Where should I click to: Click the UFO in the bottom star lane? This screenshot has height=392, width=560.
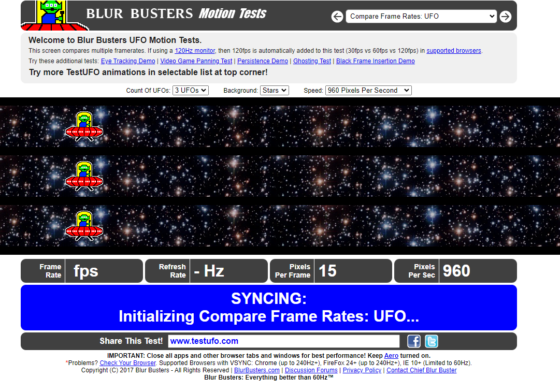coord(84,226)
